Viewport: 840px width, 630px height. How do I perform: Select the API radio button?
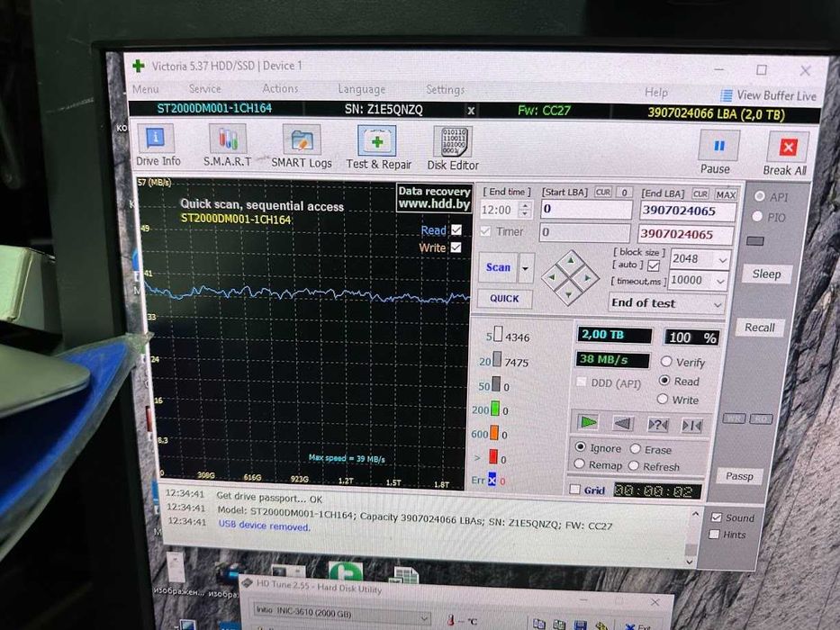759,196
